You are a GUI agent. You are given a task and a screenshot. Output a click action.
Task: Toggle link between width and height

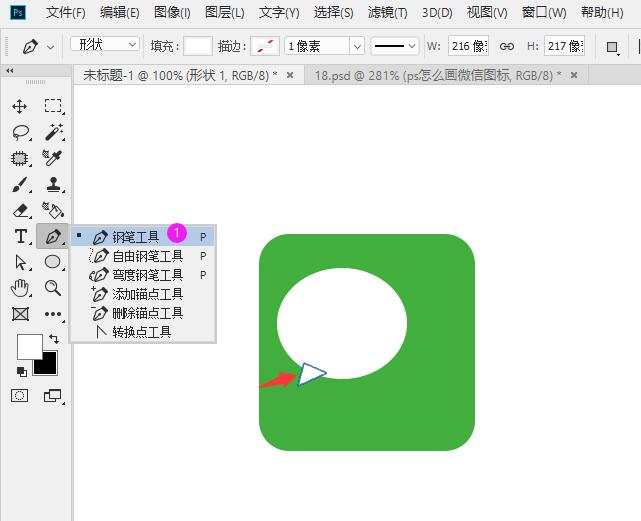point(507,46)
